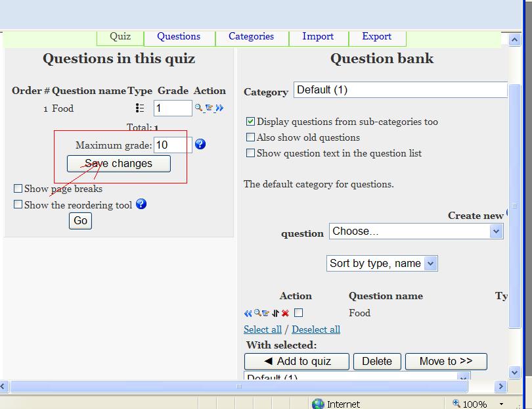Open the Import tab

[318, 37]
